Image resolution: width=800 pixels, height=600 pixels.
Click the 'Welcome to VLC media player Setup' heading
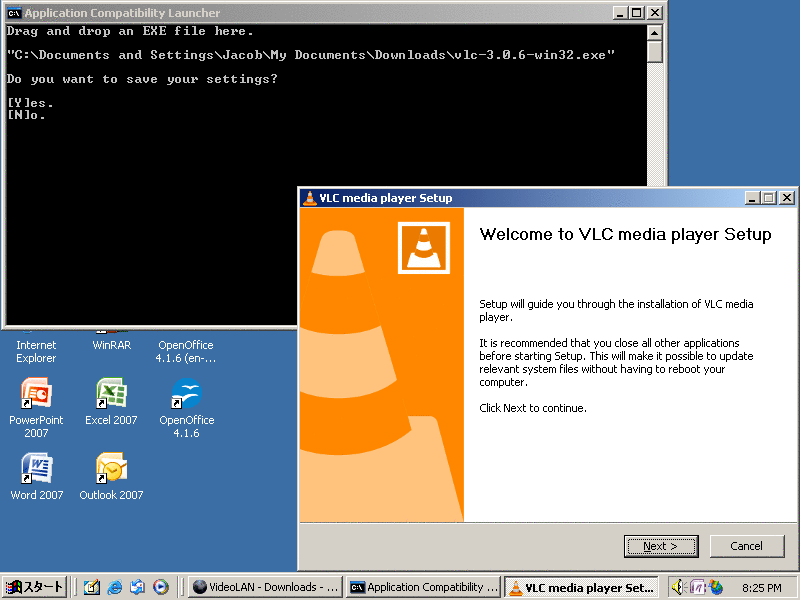[626, 235]
